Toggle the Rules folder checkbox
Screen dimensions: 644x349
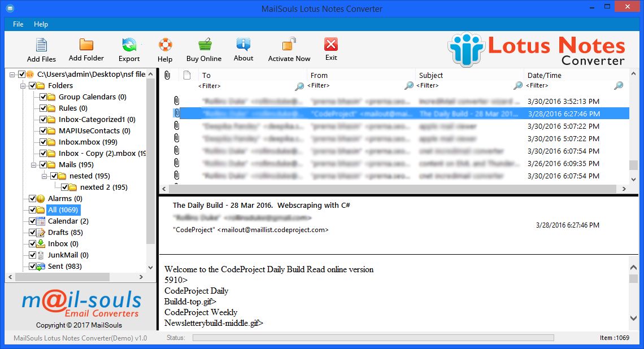pyautogui.click(x=43, y=108)
